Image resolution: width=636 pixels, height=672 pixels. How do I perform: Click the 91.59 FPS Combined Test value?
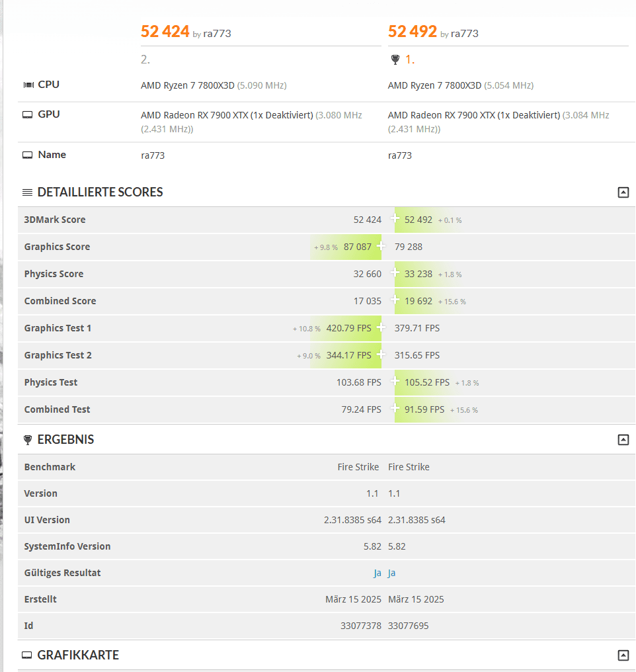tap(424, 409)
